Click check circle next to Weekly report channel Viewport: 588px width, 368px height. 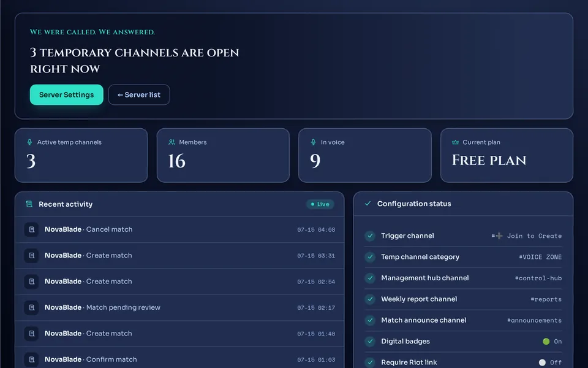pos(370,299)
